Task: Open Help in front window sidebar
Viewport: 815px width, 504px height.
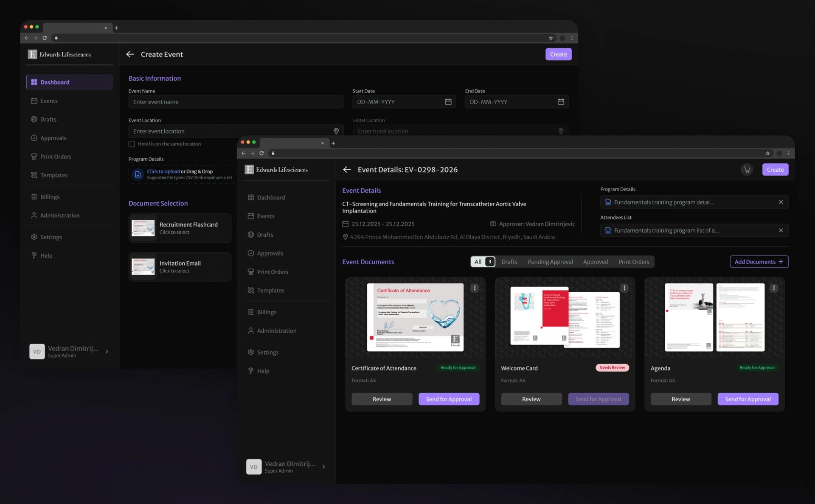Action: coord(287,371)
